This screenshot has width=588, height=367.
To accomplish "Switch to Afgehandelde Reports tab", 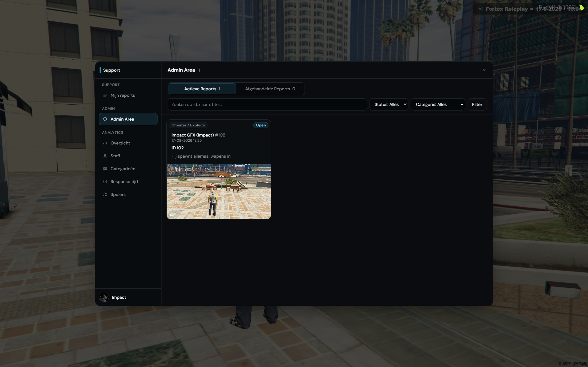I will coord(270,89).
